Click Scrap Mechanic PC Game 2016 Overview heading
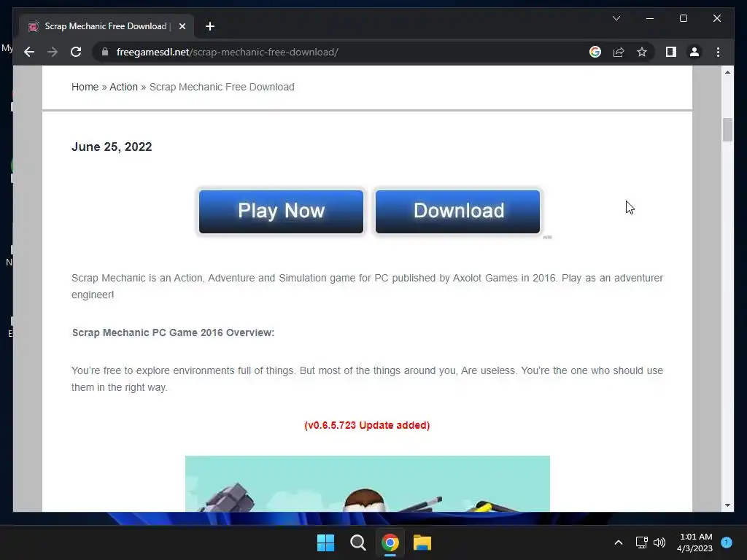Image resolution: width=747 pixels, height=560 pixels. click(173, 332)
